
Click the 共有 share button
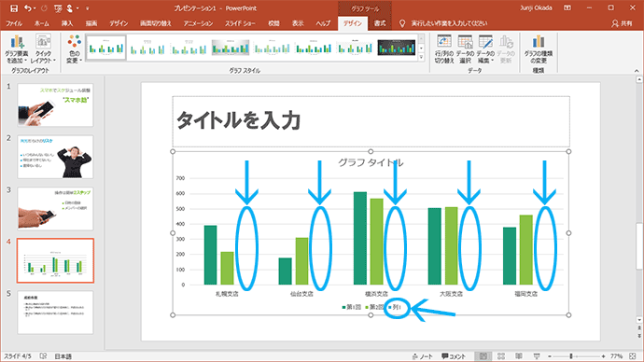coord(622,23)
